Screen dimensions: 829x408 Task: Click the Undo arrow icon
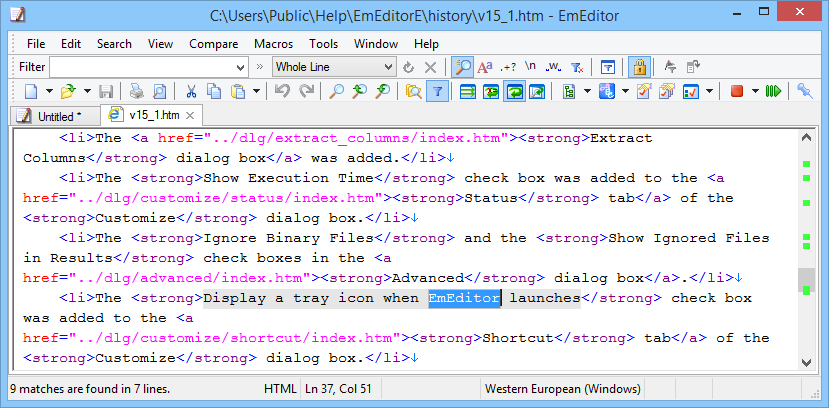[x=283, y=91]
